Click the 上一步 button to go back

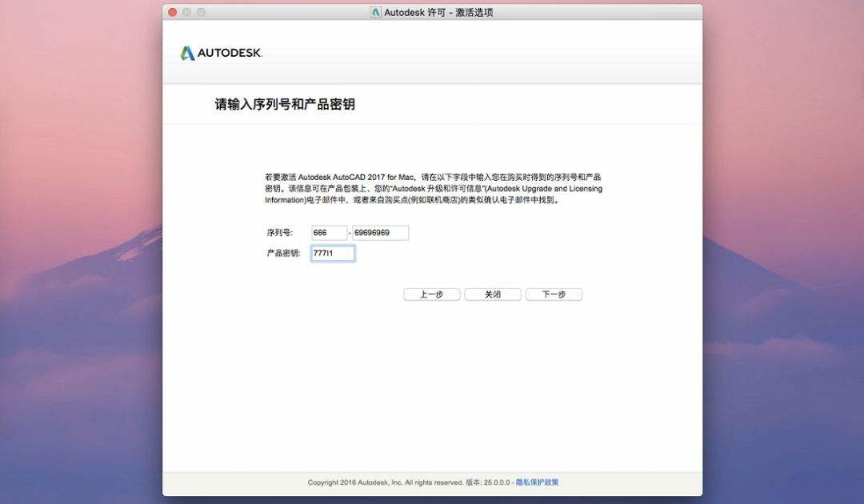tap(431, 294)
